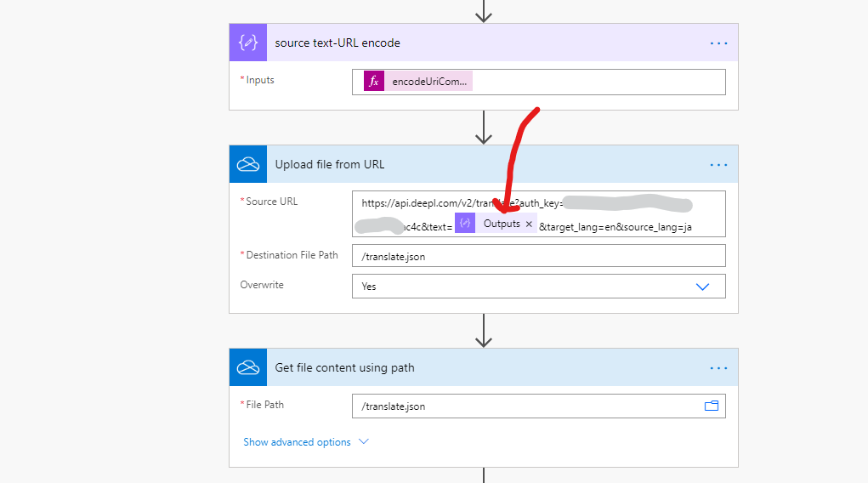Screen dimensions: 868x483
Task: Open the folder picker icon in File Path
Action: click(712, 406)
